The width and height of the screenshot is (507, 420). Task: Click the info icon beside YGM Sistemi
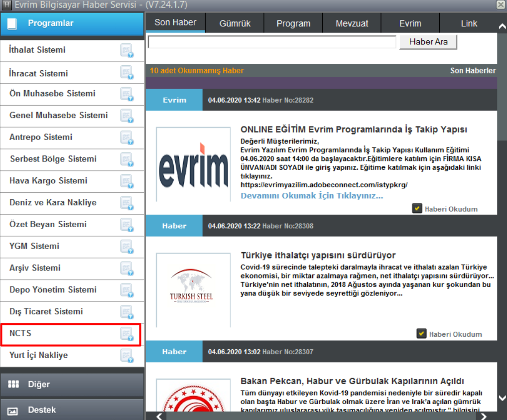pyautogui.click(x=127, y=247)
